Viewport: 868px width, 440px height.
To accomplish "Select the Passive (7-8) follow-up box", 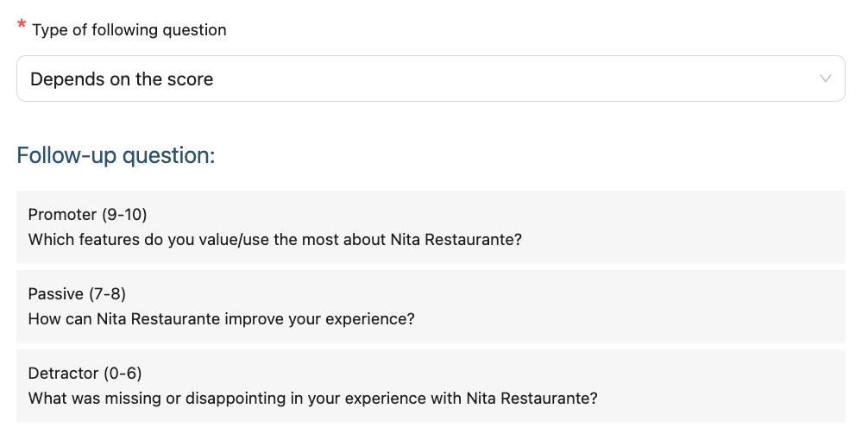I will tap(431, 306).
